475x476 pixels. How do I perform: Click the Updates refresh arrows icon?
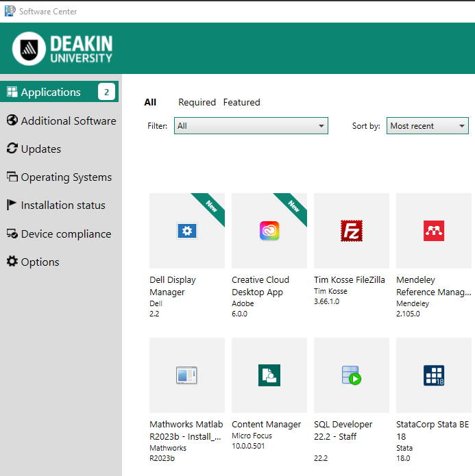(12, 149)
